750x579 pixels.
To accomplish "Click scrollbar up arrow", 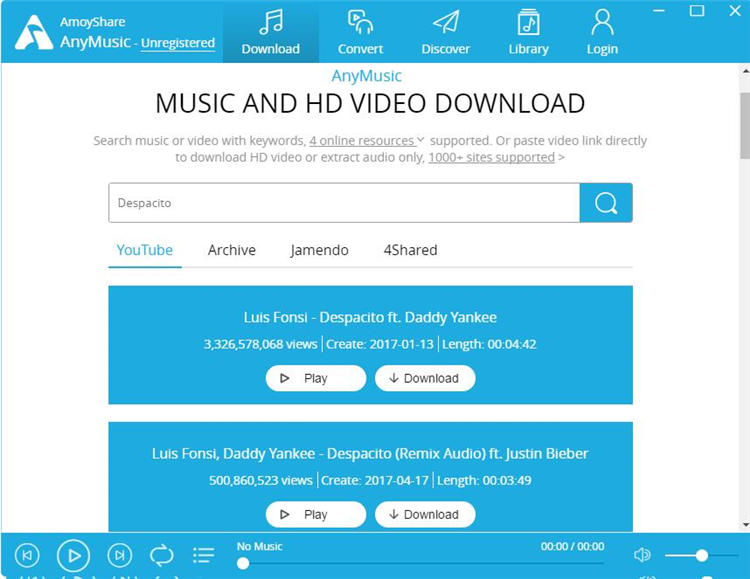I will point(745,71).
